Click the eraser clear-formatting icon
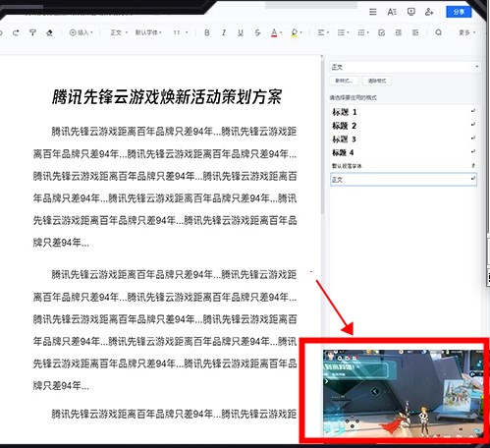Viewport: 490px width, 448px height. point(49,32)
